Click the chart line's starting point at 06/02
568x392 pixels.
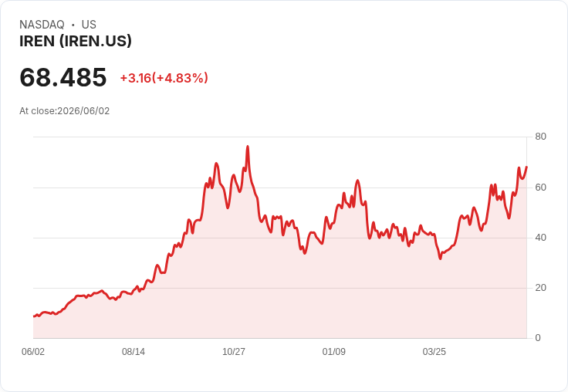pos(34,316)
